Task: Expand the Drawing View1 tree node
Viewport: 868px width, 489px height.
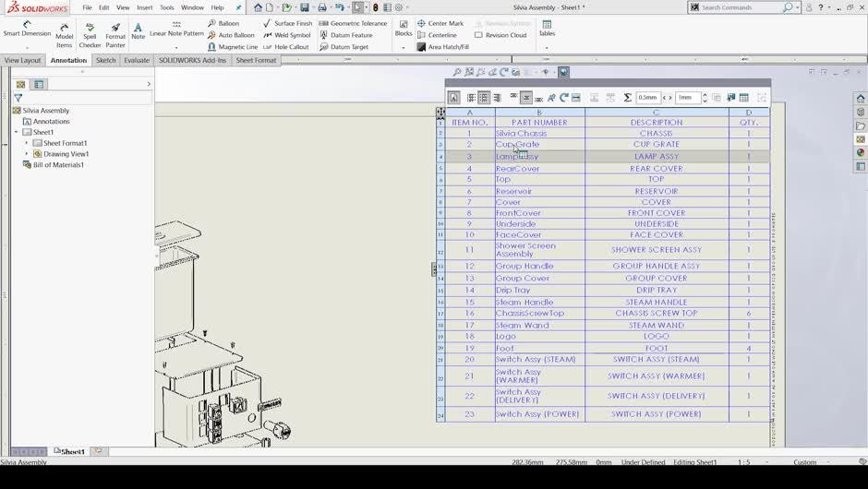Action: pos(27,154)
